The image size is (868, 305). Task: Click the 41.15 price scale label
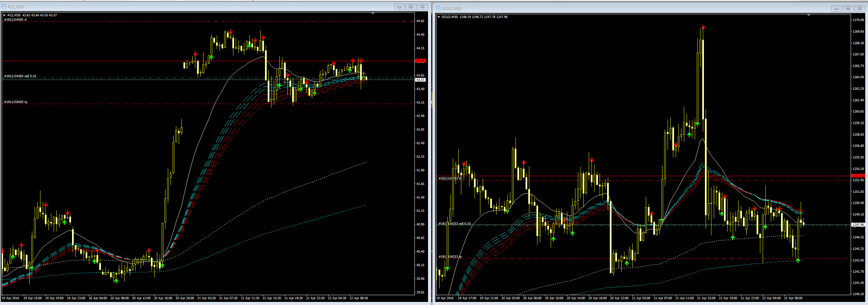pos(420,211)
